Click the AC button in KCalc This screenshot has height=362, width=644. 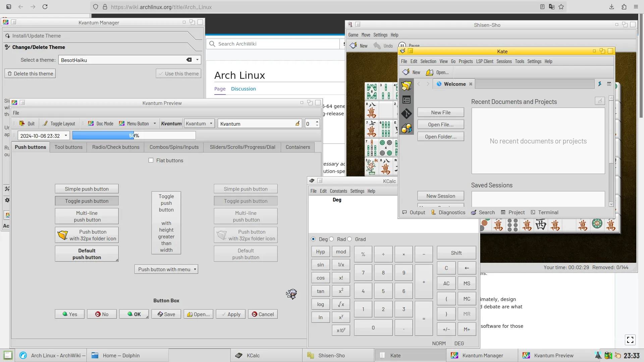pos(446,284)
